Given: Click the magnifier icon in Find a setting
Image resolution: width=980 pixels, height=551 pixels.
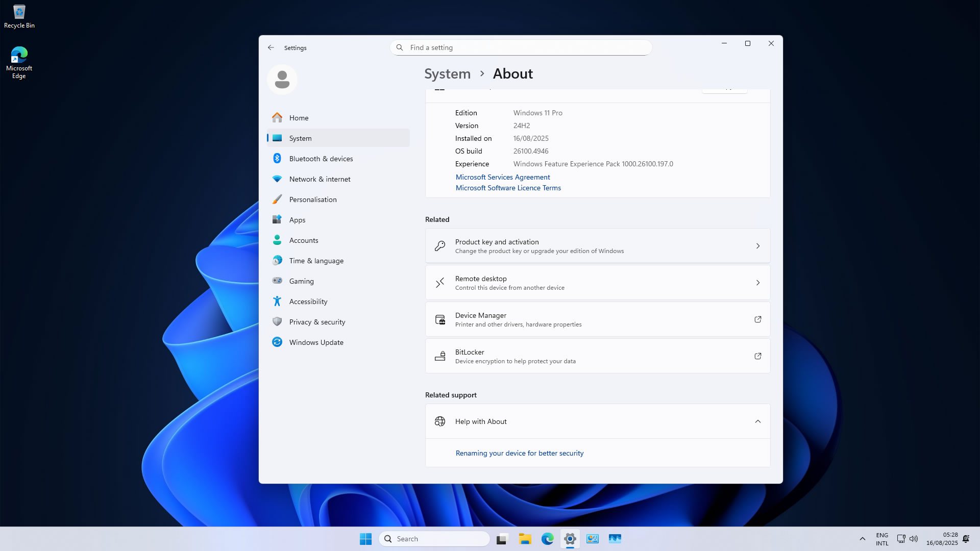Looking at the screenshot, I should pos(400,47).
